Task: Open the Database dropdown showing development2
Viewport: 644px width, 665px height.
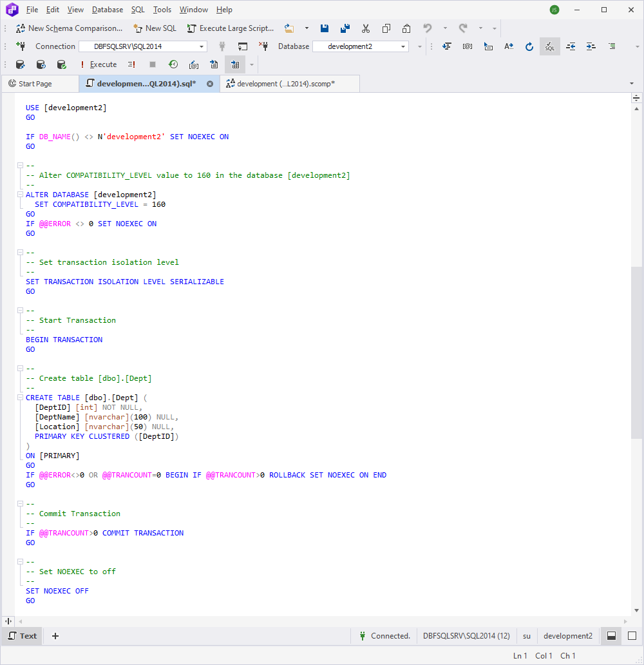Action: 361,46
